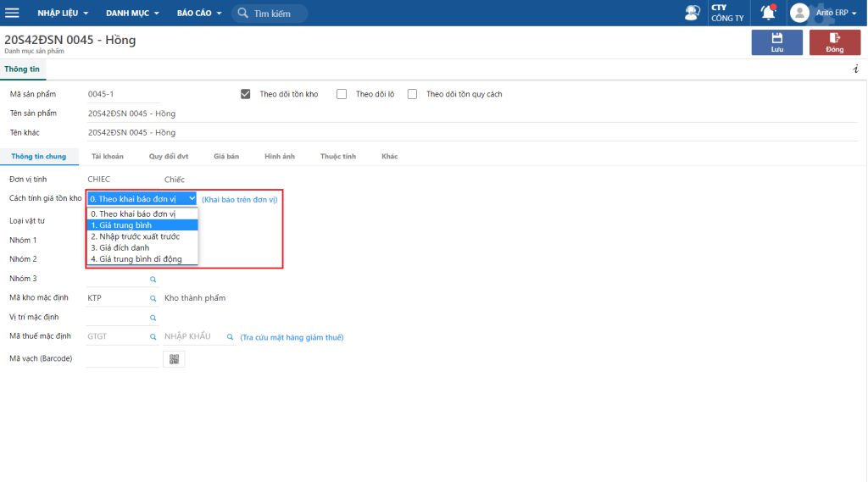Click the CTY CÔNG TY company selector

click(728, 13)
